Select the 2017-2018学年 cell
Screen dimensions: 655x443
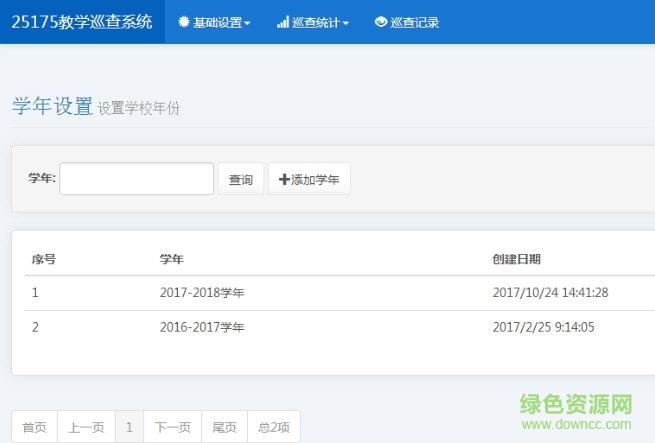[x=202, y=293]
